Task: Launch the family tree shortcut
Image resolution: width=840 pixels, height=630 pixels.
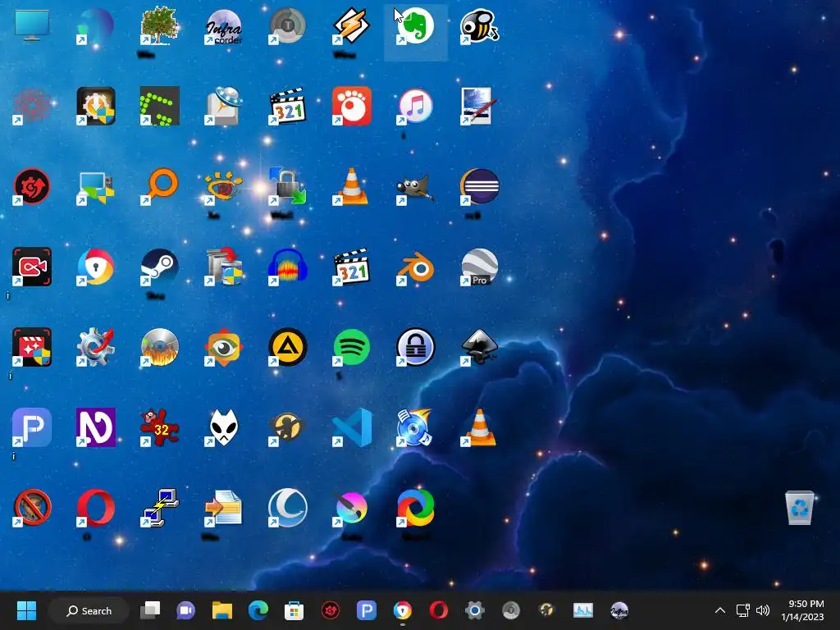Action: pyautogui.click(x=159, y=25)
